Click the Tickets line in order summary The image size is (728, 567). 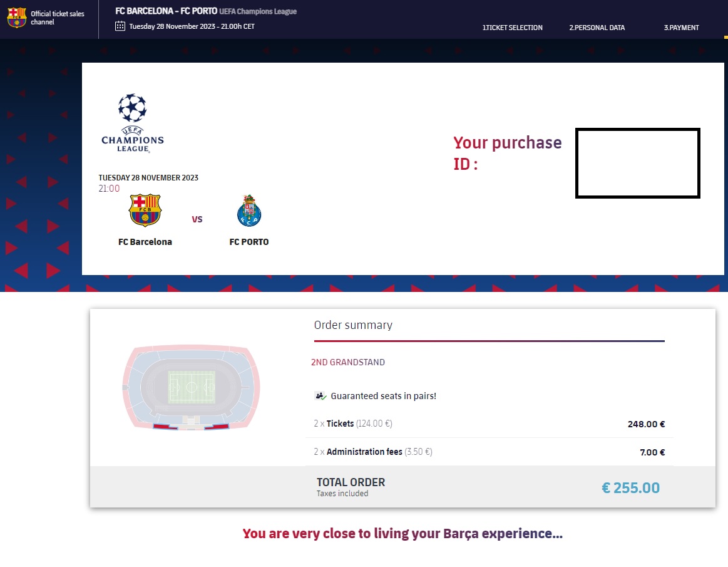click(x=490, y=424)
